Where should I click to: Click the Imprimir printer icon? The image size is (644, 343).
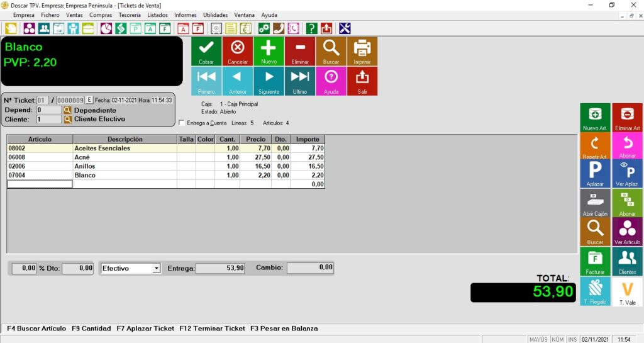[362, 51]
